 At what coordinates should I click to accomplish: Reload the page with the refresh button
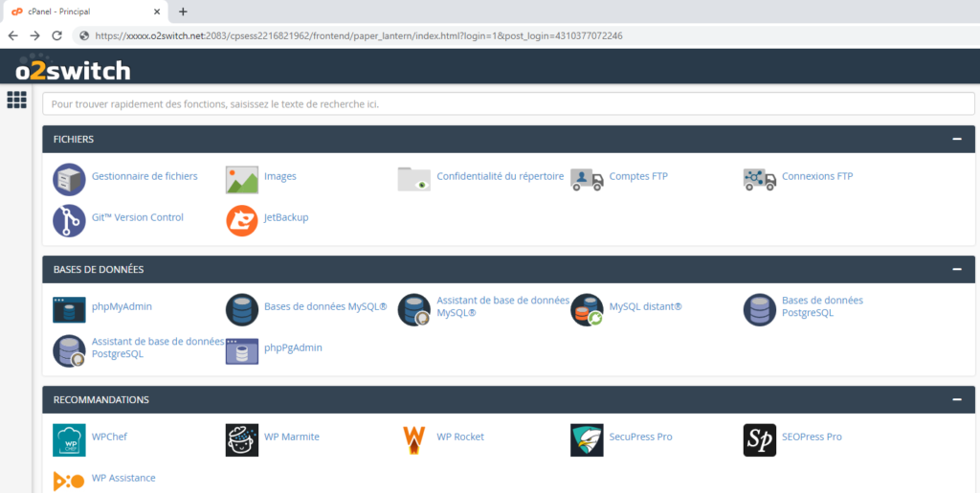pos(56,35)
